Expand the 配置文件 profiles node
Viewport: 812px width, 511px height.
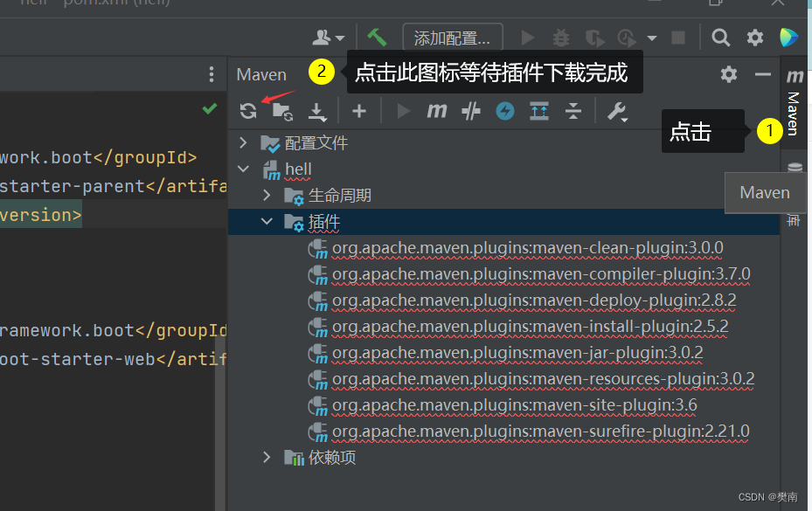tap(244, 142)
